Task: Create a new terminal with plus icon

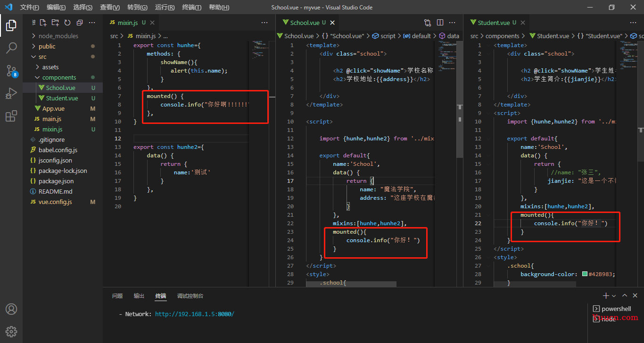Action: (606, 296)
